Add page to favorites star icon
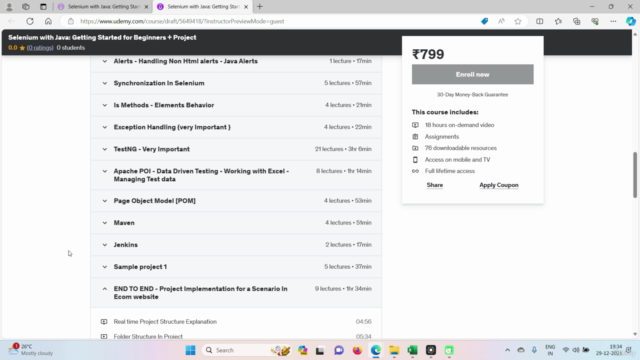Viewport: 640px width, 360px height. 518,21
